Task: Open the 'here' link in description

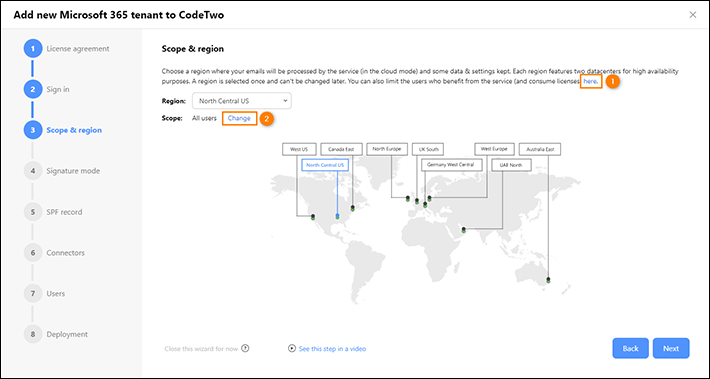Action: pyautogui.click(x=590, y=81)
